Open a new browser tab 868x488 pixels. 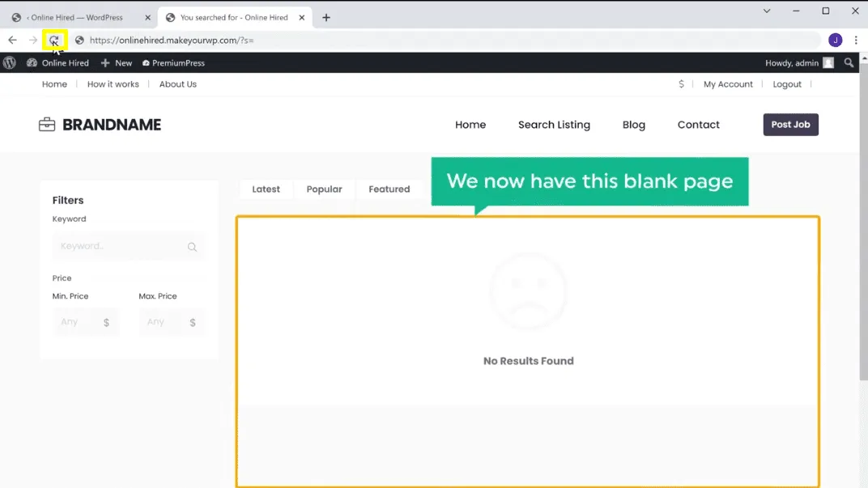pyautogui.click(x=326, y=17)
